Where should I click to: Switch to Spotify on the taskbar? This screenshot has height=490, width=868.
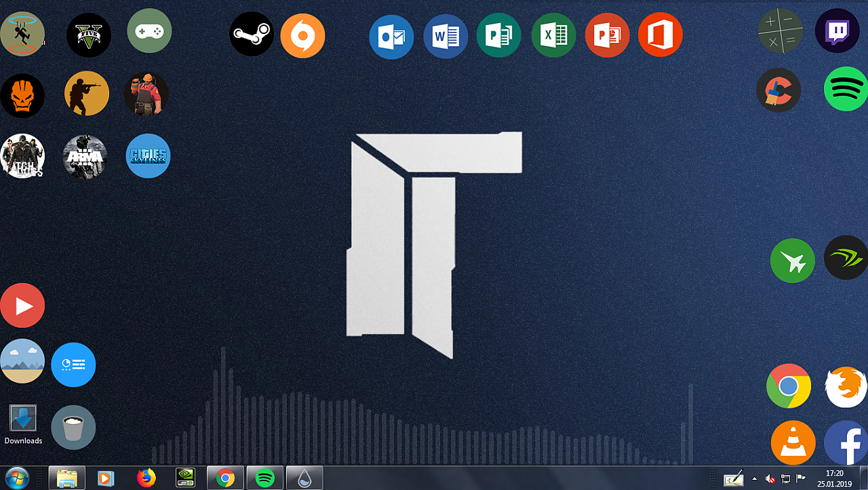[x=265, y=478]
